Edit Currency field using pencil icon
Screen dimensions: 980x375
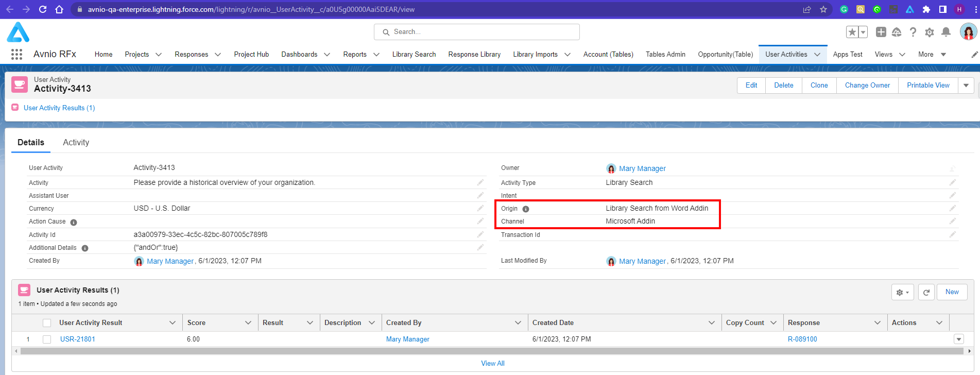click(x=480, y=208)
